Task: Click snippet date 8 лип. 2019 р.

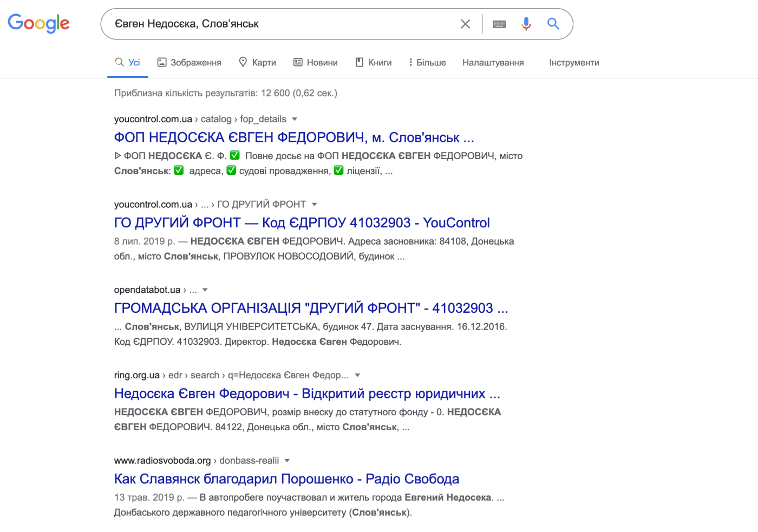Action: coord(145,241)
